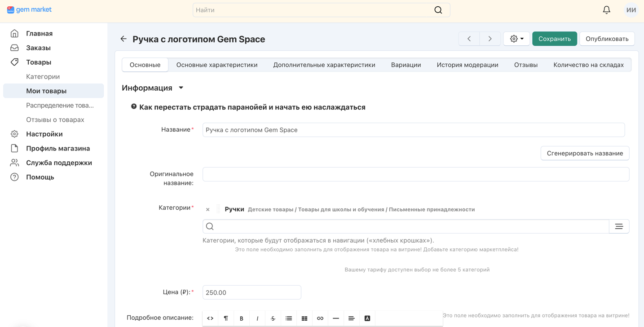Screen dimensions: 644x327
Task: Toggle italic formatting in editor
Action: 257,318
